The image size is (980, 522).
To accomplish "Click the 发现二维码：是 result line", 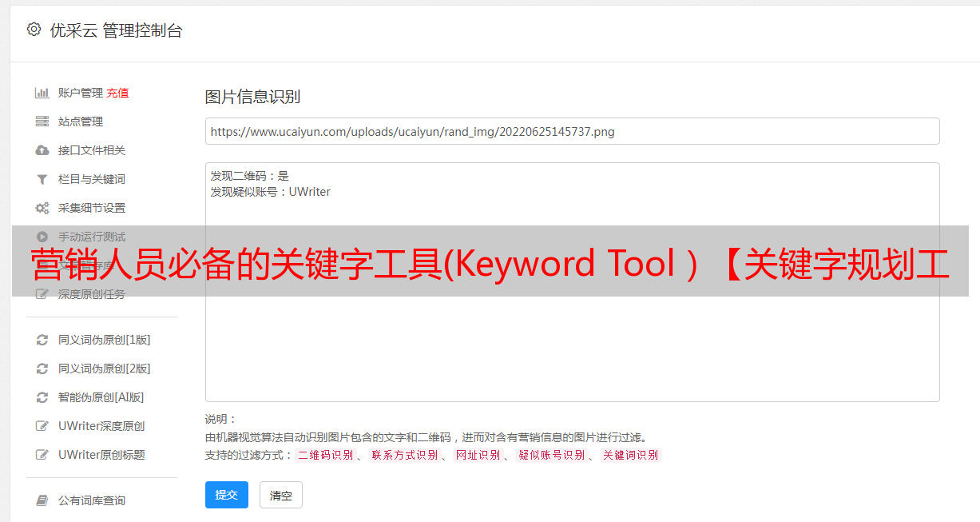I will coord(250,176).
